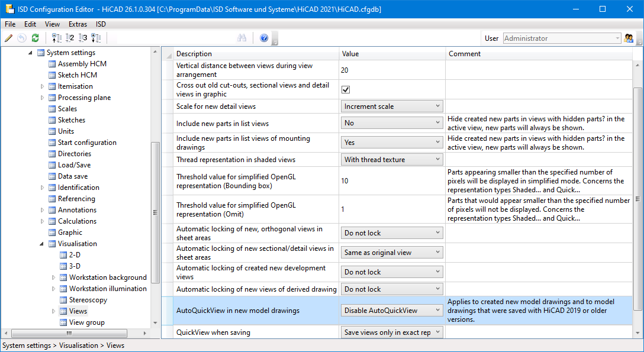Uncheck the cross out old cut-outs checkbox
This screenshot has height=352, width=644.
pyautogui.click(x=346, y=89)
